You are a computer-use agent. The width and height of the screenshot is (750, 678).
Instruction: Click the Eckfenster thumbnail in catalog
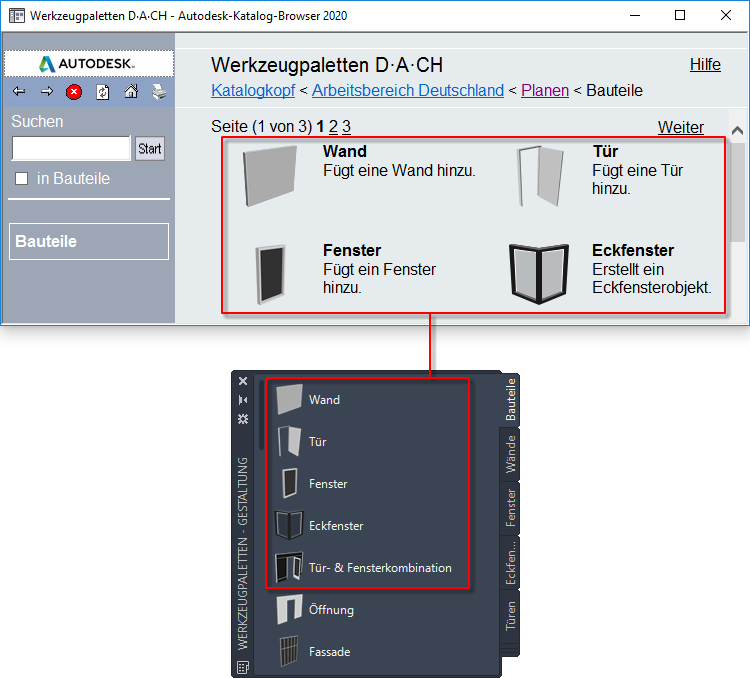tap(539, 274)
